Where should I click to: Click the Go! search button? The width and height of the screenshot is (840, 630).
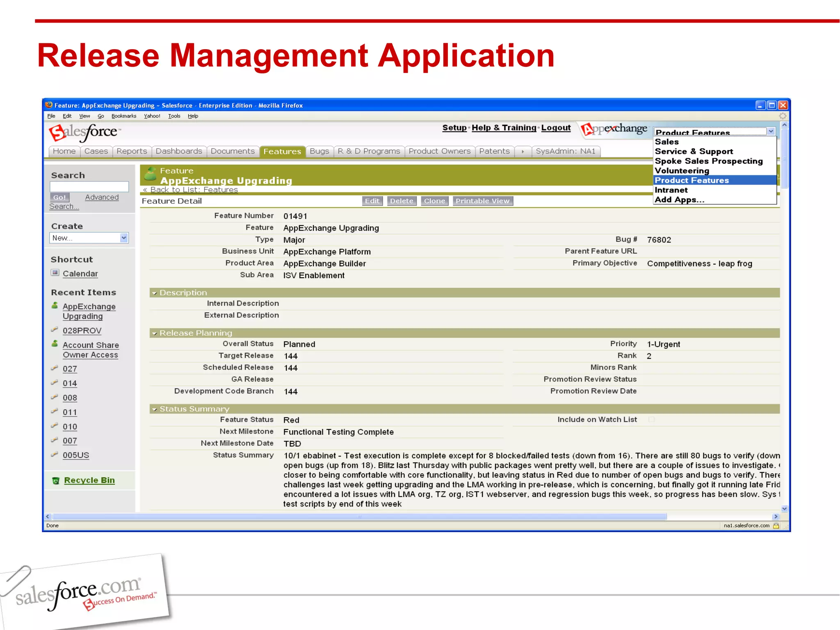point(59,197)
